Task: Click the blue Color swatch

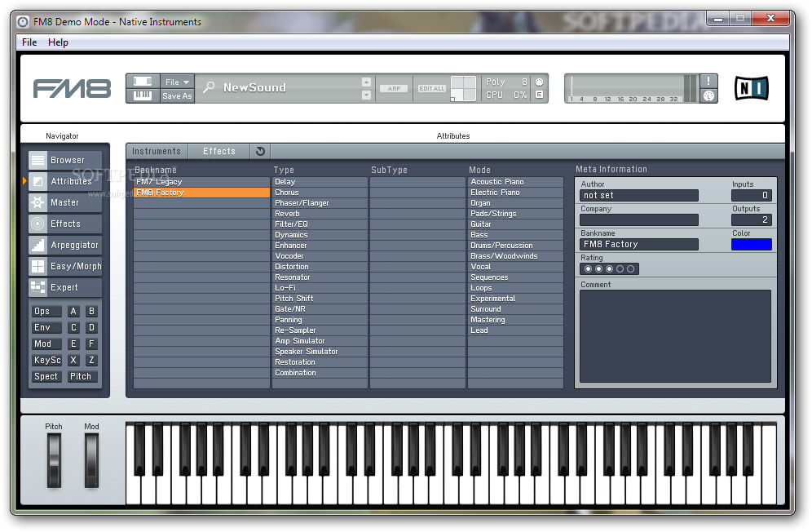Action: click(x=752, y=244)
